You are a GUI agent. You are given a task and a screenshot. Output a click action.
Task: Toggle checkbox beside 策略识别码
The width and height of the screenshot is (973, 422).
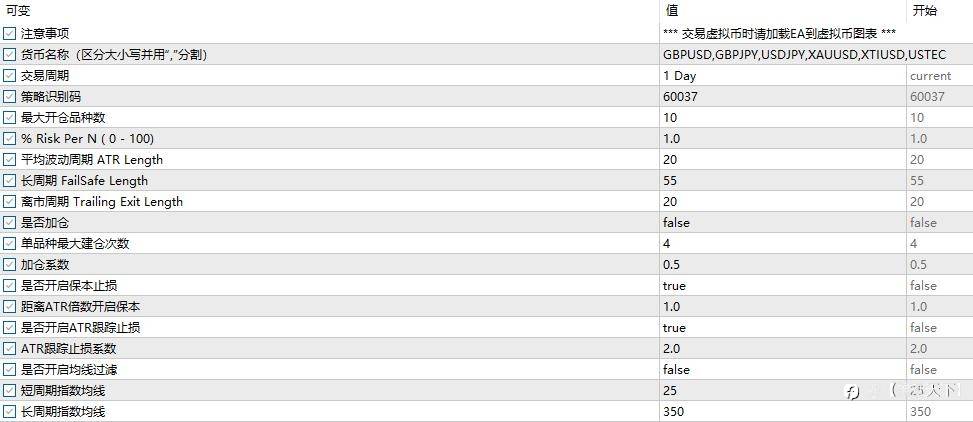9,97
